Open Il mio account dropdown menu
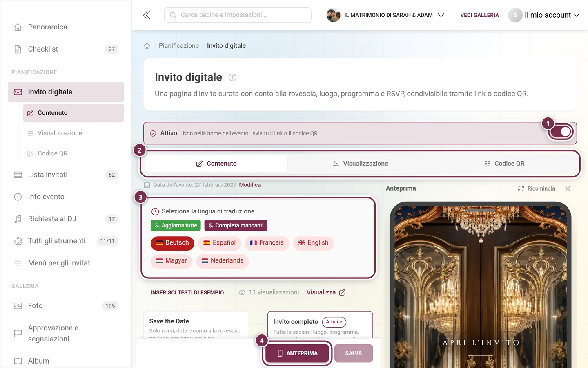The image size is (588, 368). tap(544, 15)
